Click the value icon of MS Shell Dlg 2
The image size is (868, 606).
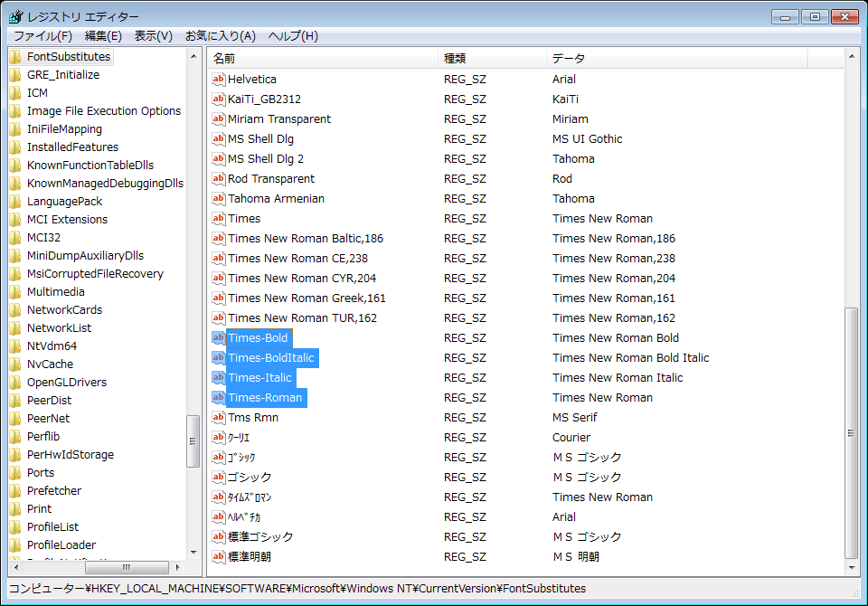pyautogui.click(x=219, y=159)
